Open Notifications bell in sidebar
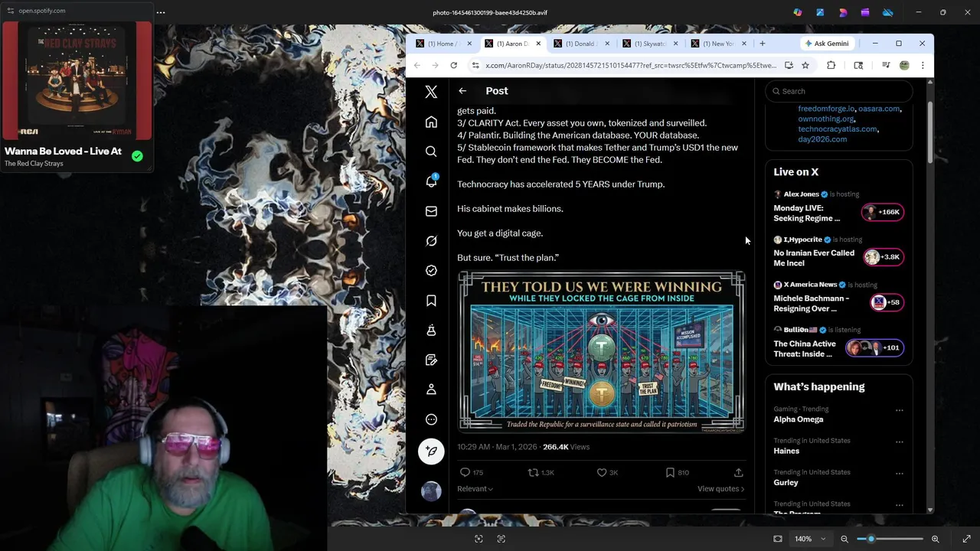The width and height of the screenshot is (980, 551). tap(431, 181)
